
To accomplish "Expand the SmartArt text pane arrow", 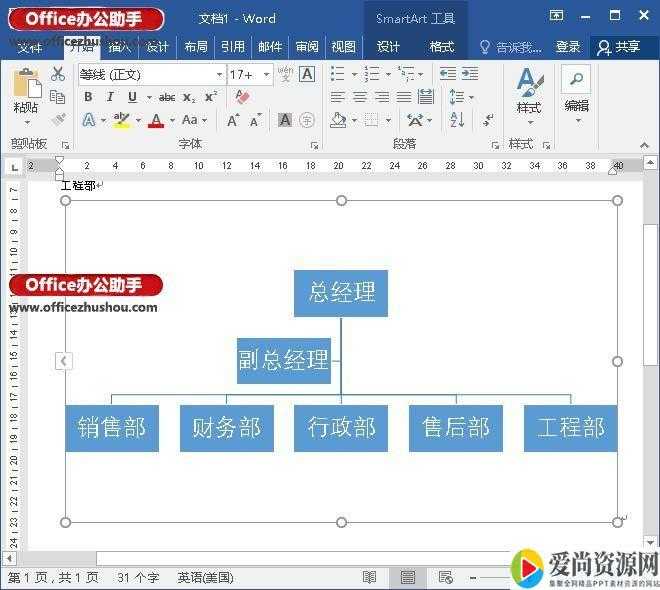I will click(x=64, y=361).
